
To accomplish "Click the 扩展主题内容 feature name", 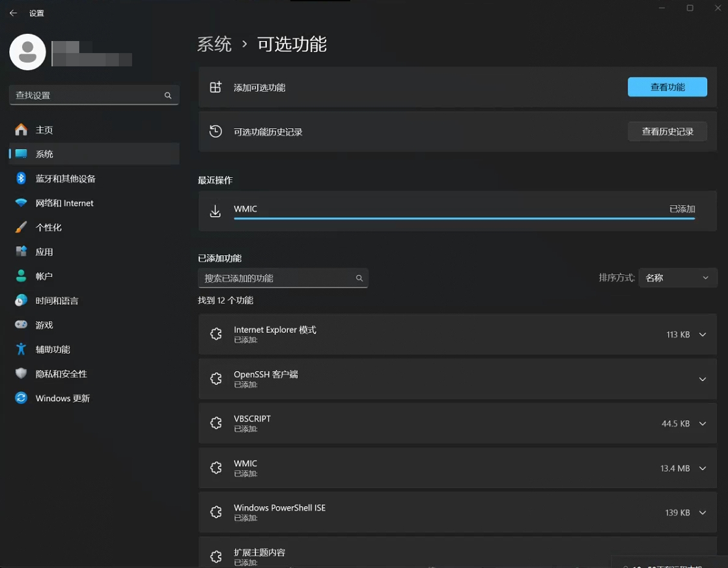I will coord(260,552).
